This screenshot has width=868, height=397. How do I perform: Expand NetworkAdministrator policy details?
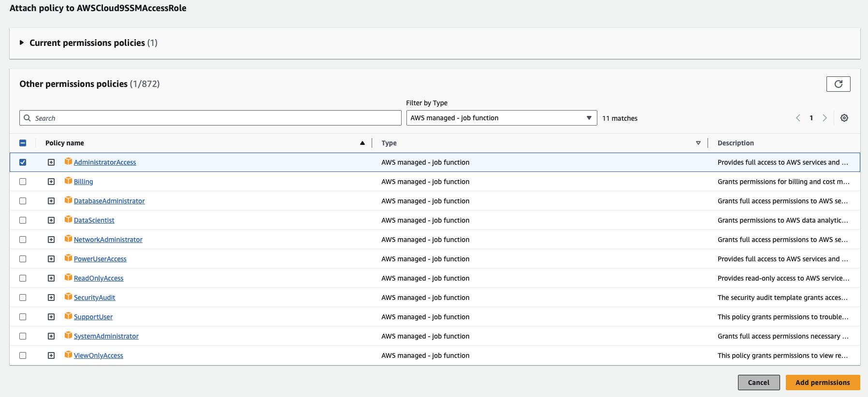tap(51, 240)
